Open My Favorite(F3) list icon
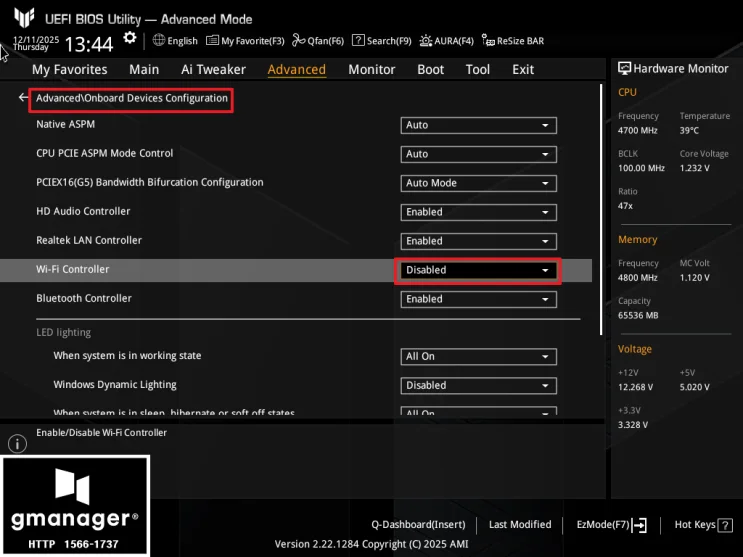Screen dimensions: 743x557 click(x=212, y=40)
